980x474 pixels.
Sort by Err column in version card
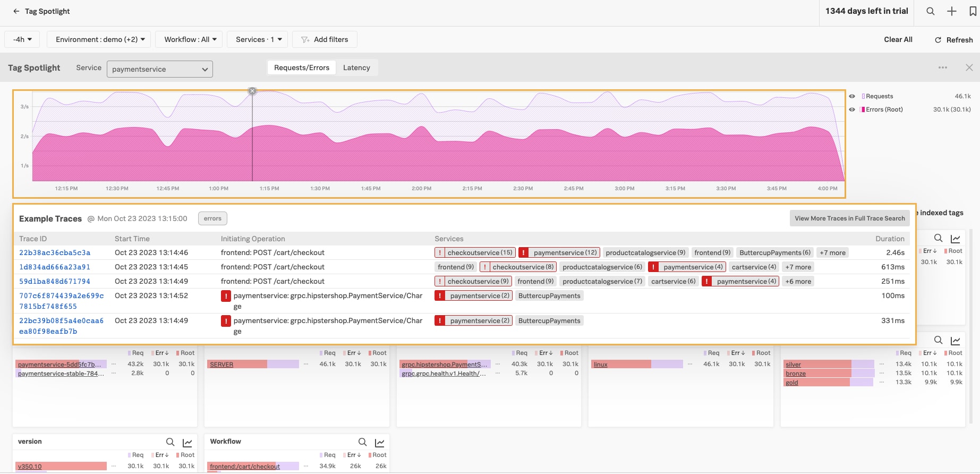pos(161,455)
